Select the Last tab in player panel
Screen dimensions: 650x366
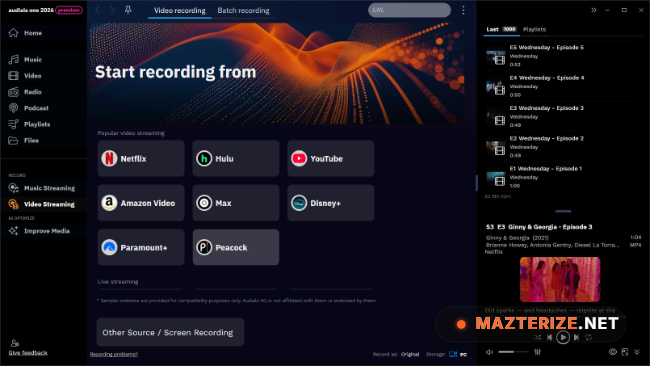[501, 29]
